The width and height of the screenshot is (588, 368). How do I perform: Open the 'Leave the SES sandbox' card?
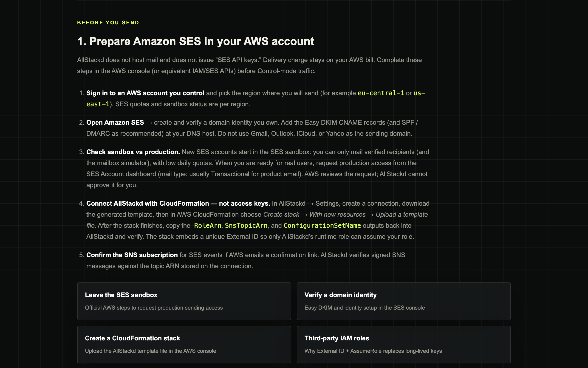[x=184, y=301]
